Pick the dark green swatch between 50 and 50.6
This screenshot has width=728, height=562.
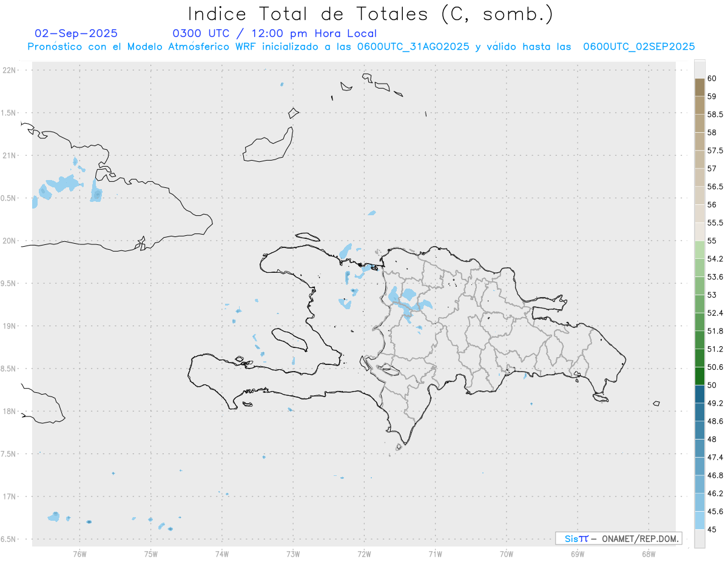(699, 376)
